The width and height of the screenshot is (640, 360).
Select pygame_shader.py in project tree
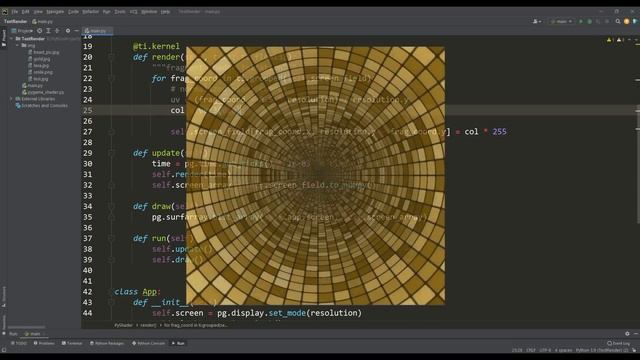tap(43, 92)
